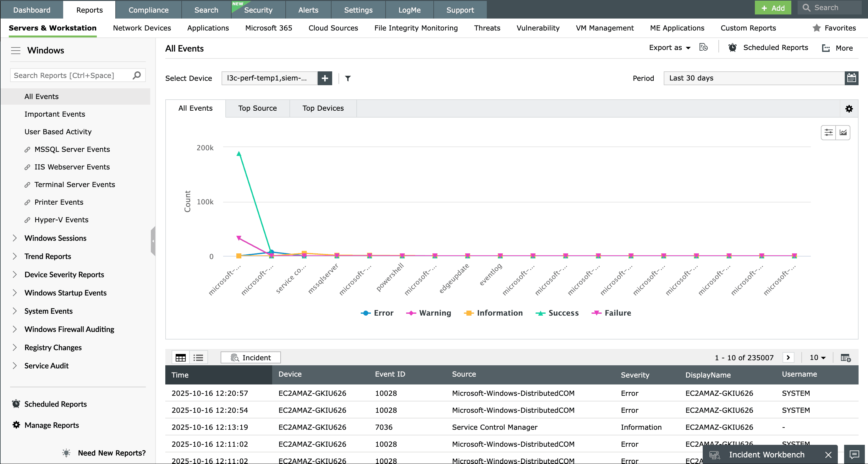Open the Compliance menu
The image size is (868, 464).
point(148,10)
